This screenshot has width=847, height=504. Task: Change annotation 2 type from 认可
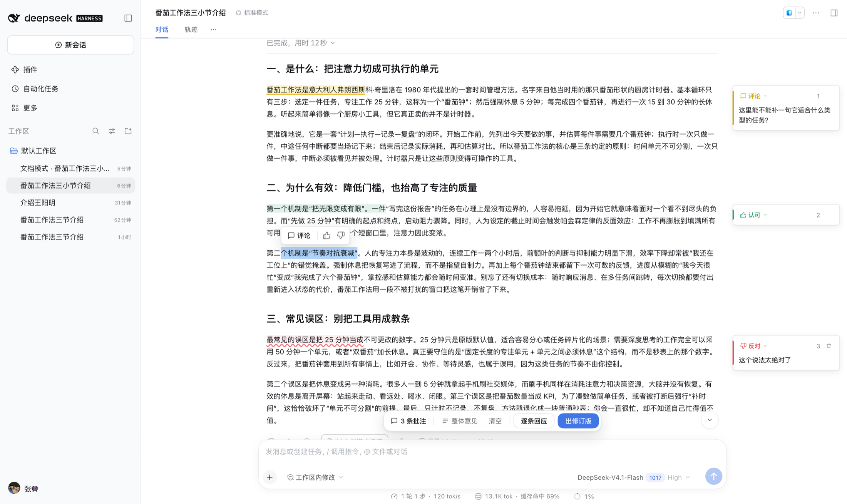[753, 215]
